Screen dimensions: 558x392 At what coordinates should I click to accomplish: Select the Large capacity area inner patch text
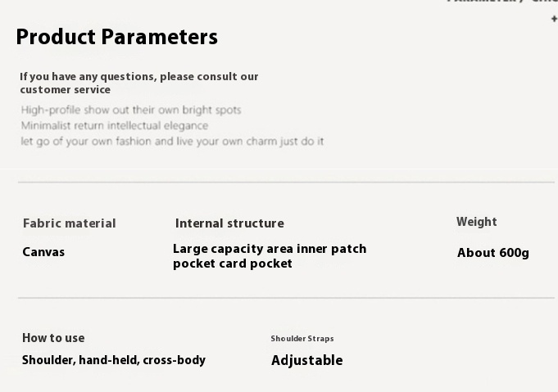coord(270,249)
